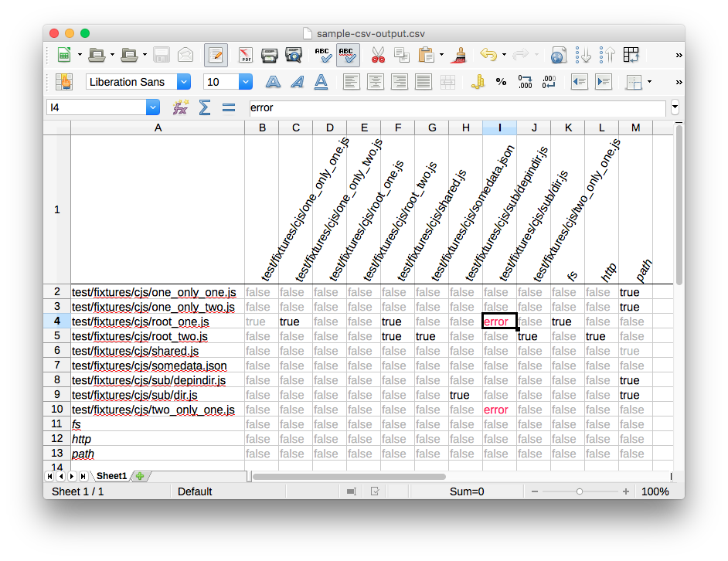Toggle automatic spell checking button

(x=348, y=56)
